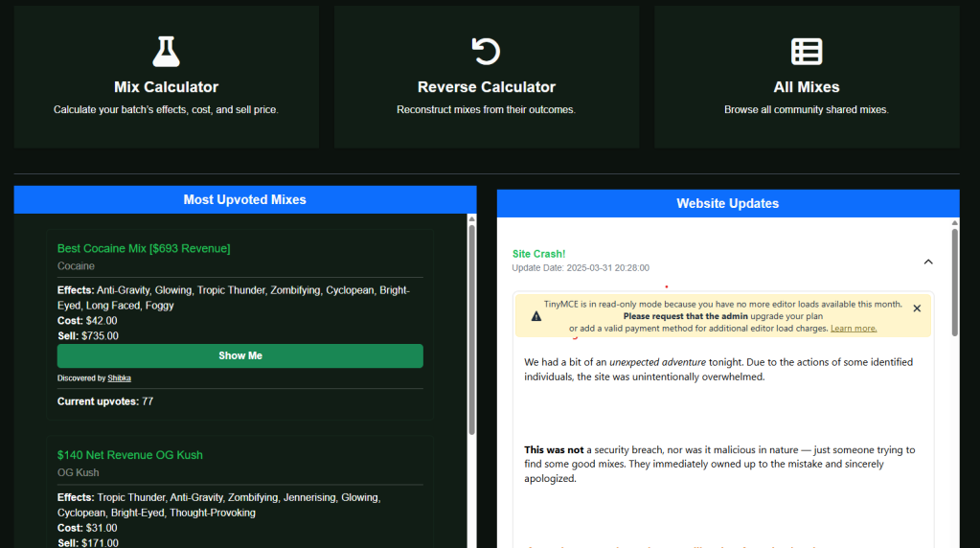Screen dimensions: 980x548
Task: Click the Most Upvoted Mixes scrollbar thumb
Action: coord(471,326)
